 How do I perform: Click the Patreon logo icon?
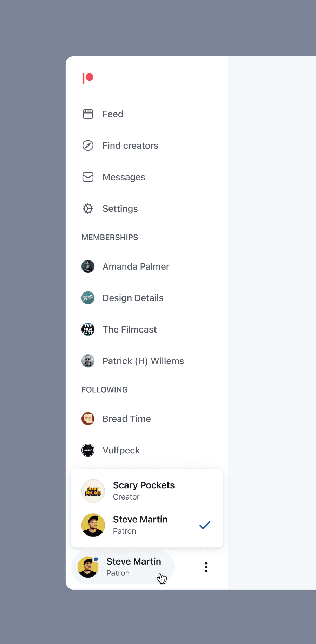click(88, 77)
